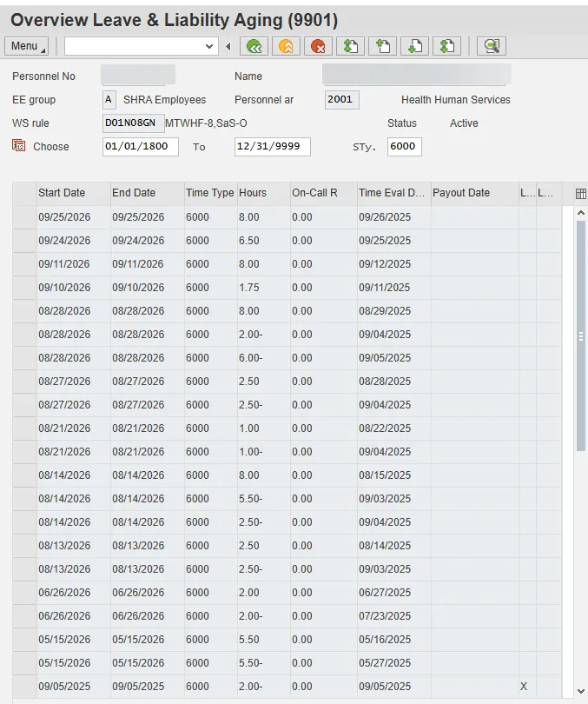This screenshot has height=704, width=588.
Task: Jump to last page using toolbar icon
Action: point(446,46)
